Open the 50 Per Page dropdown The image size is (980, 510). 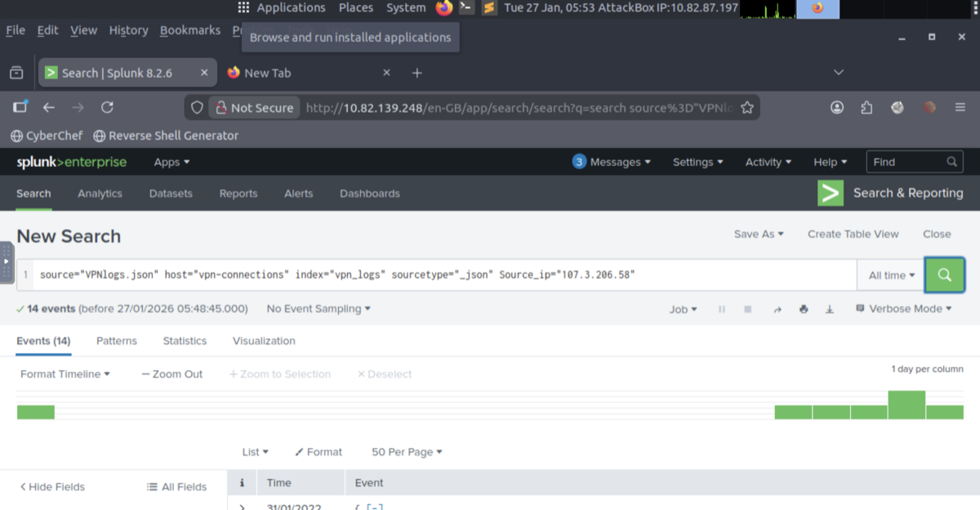pos(407,451)
